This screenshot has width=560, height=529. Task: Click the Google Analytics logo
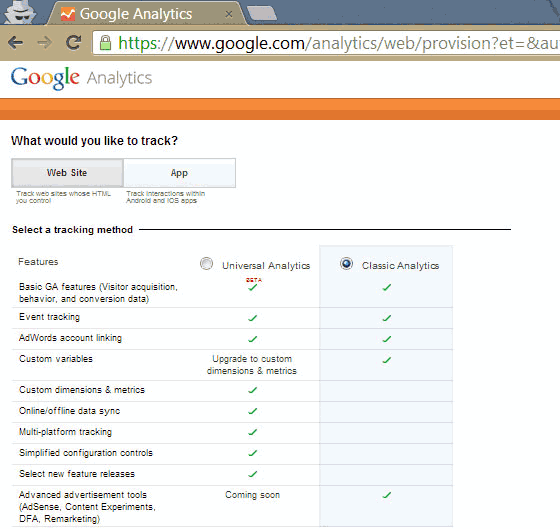(81, 78)
